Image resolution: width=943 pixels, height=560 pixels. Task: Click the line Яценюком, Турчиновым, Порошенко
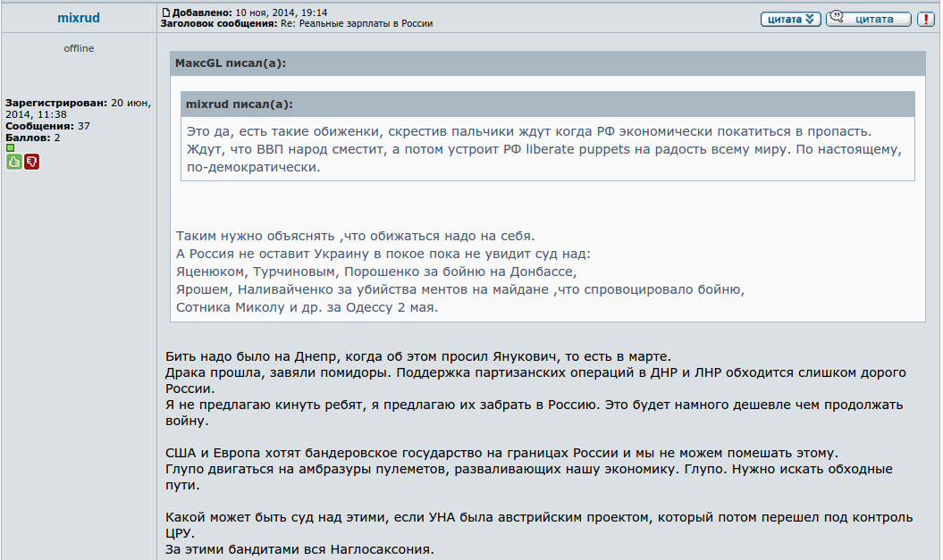(376, 272)
